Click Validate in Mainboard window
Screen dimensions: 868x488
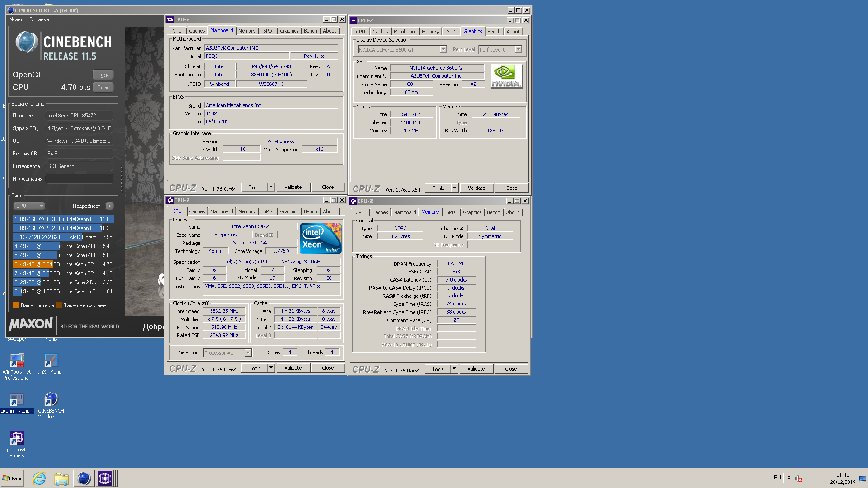point(293,187)
